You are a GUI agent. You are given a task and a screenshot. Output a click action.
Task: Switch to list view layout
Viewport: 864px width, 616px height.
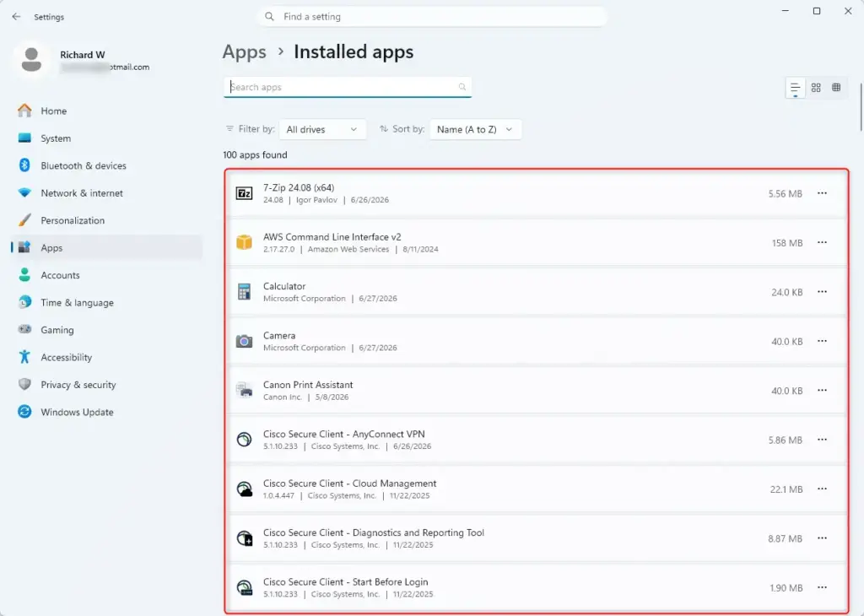795,88
